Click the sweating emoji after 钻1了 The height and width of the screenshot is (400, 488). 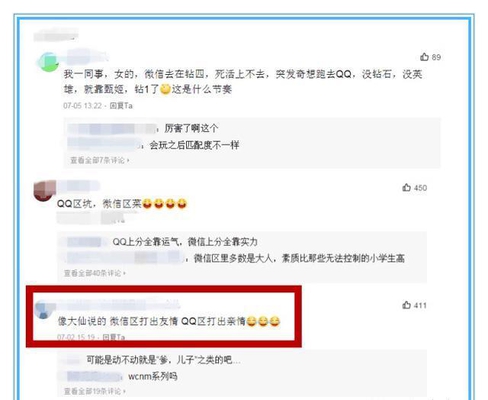165,89
